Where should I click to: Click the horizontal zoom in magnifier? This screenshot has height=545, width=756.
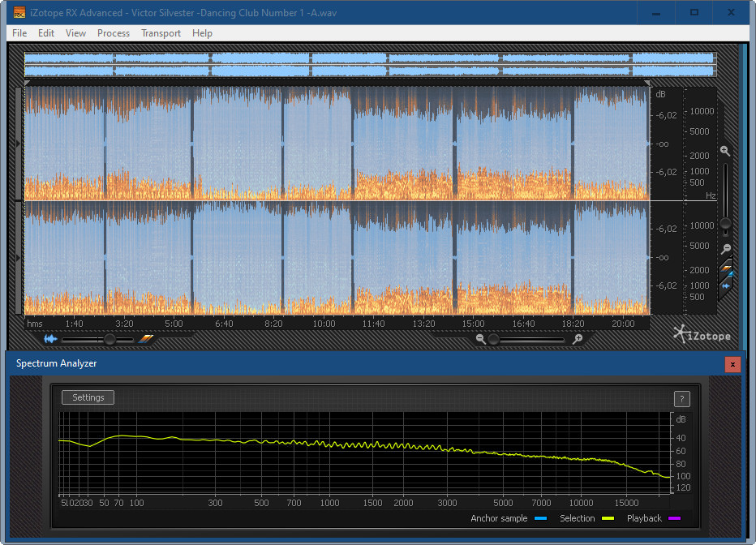click(x=577, y=340)
